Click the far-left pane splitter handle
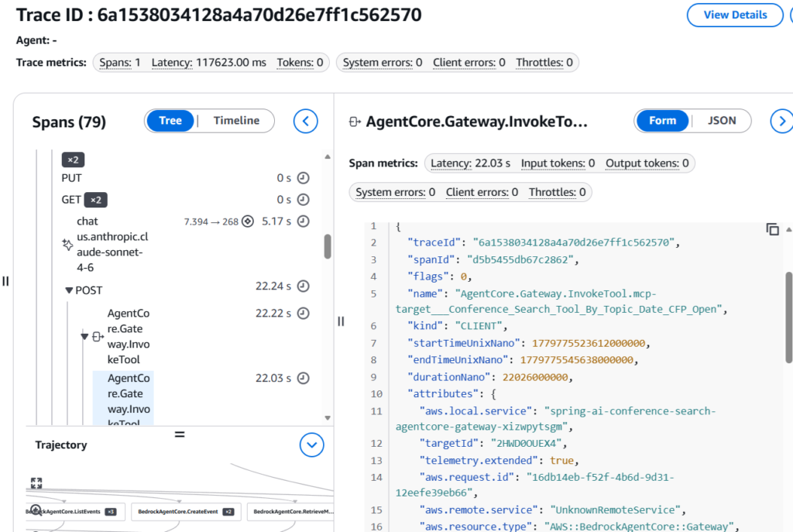 [5, 281]
